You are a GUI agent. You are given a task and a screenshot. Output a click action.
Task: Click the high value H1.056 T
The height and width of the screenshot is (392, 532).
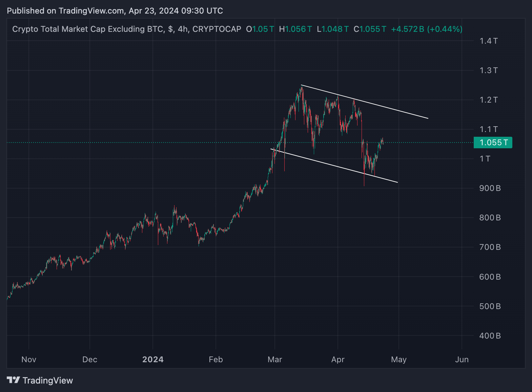click(x=295, y=29)
